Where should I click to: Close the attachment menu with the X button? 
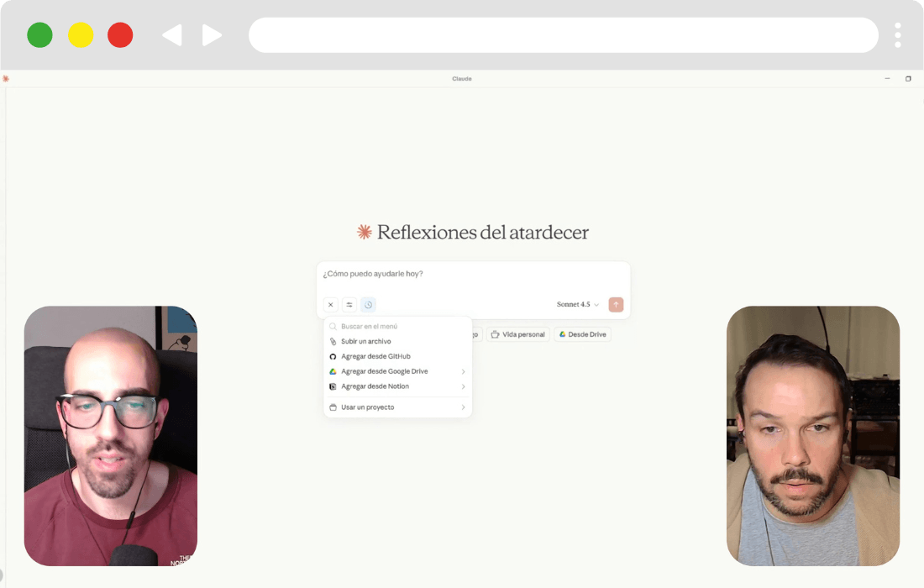click(331, 305)
